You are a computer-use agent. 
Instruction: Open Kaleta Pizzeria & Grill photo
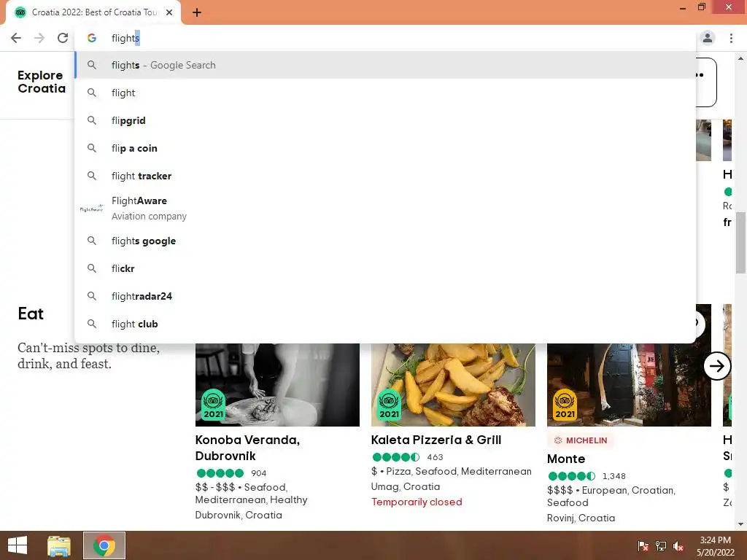[453, 385]
